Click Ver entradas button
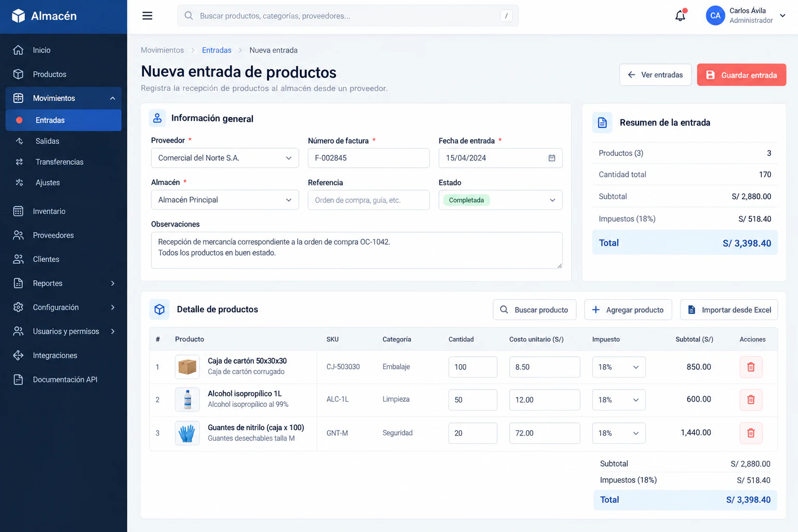 (655, 75)
